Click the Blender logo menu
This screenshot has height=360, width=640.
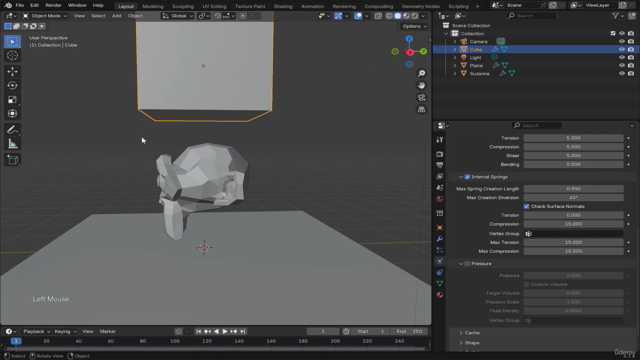[x=8, y=5]
